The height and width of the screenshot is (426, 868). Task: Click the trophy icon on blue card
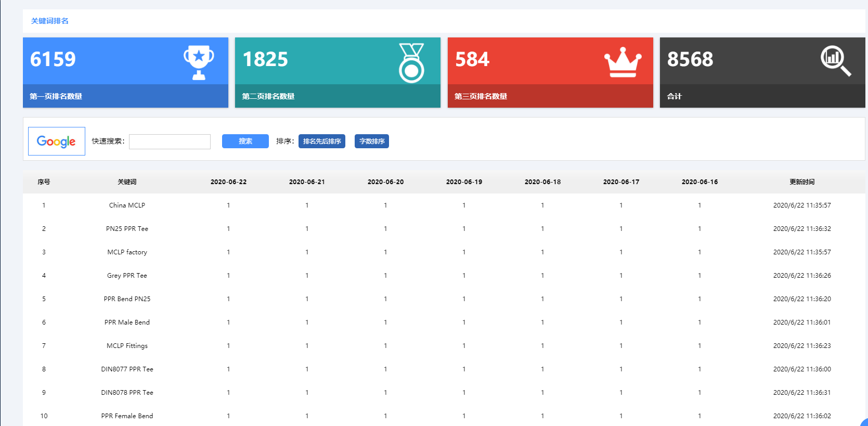tap(199, 62)
